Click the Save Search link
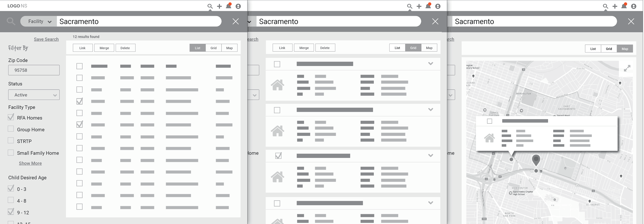The height and width of the screenshot is (224, 644). (x=46, y=39)
